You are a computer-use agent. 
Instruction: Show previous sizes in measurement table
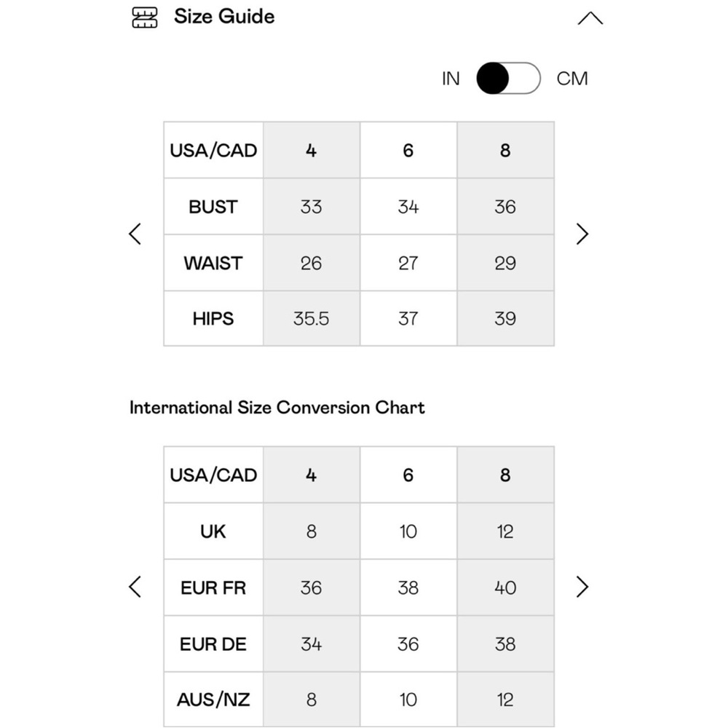click(135, 234)
